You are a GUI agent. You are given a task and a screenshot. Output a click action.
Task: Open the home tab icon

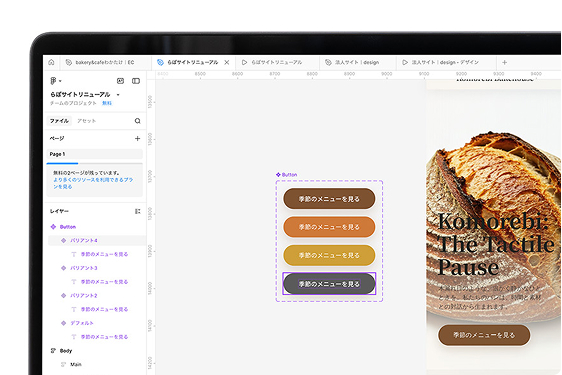51,62
